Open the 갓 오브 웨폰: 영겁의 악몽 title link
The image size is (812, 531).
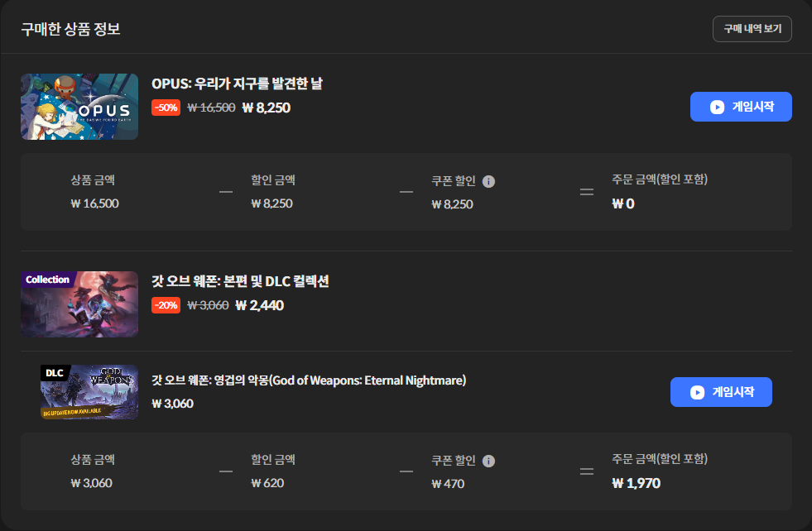coord(309,380)
